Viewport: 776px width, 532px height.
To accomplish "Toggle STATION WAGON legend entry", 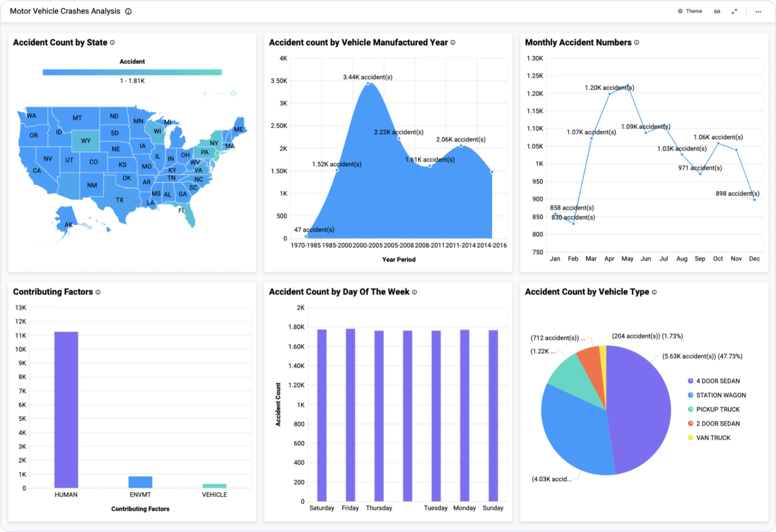I will click(720, 395).
